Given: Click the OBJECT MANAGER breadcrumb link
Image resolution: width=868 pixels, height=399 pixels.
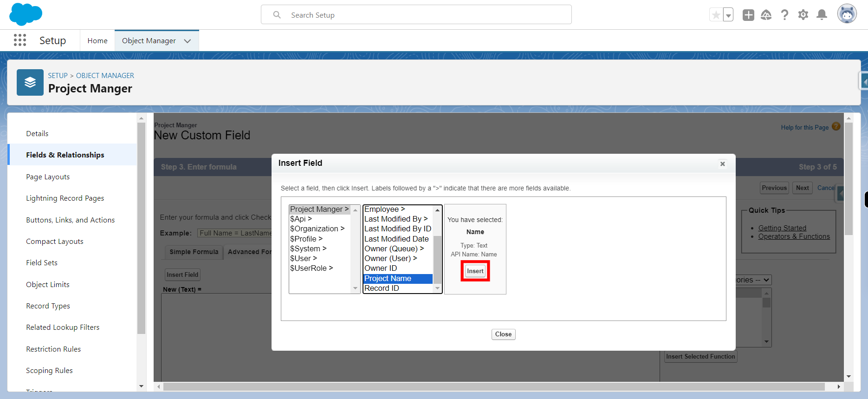Looking at the screenshot, I should (x=105, y=75).
